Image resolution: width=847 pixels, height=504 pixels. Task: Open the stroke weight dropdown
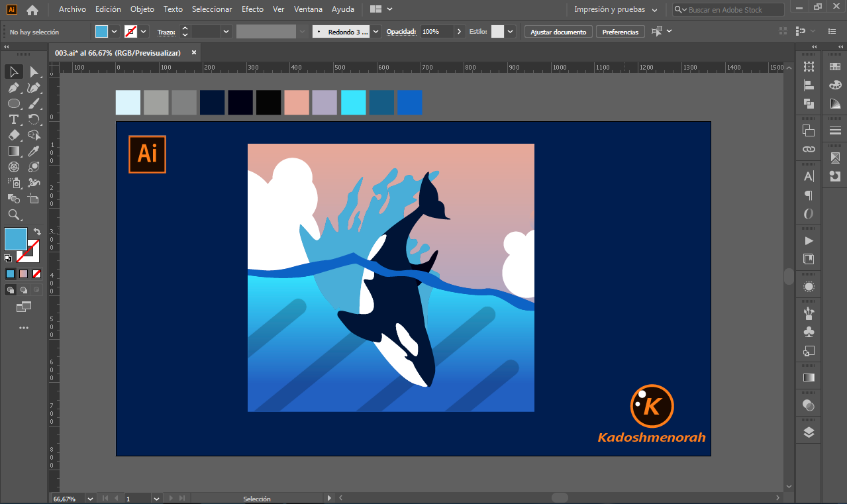[x=226, y=31]
